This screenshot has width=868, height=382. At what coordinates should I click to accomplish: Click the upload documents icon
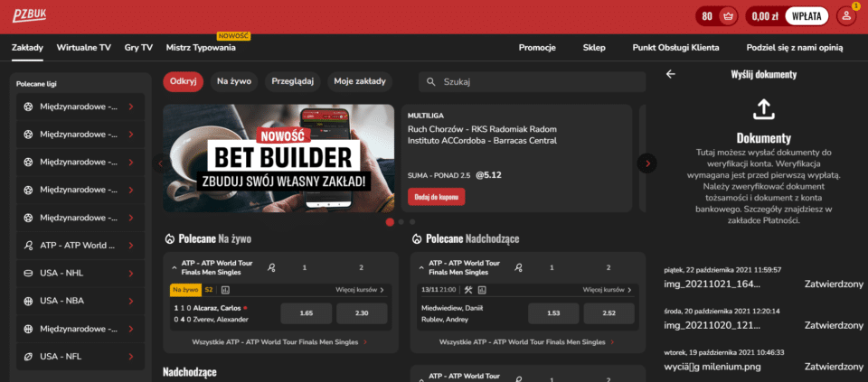point(764,109)
